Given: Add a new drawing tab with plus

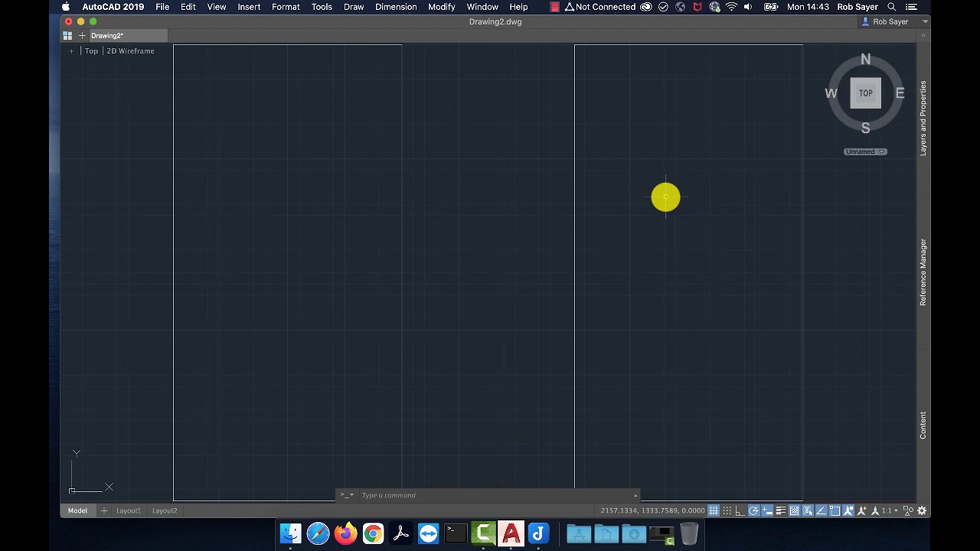Looking at the screenshot, I should [x=82, y=35].
